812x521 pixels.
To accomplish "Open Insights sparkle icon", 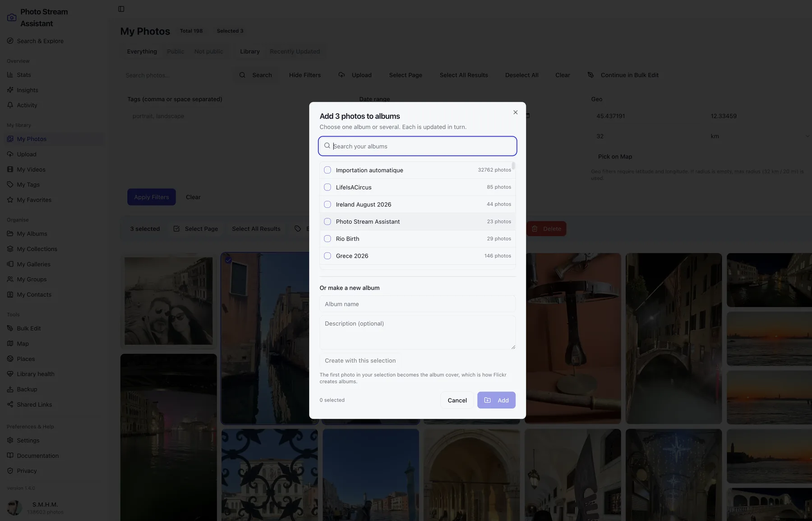I will coord(10,90).
